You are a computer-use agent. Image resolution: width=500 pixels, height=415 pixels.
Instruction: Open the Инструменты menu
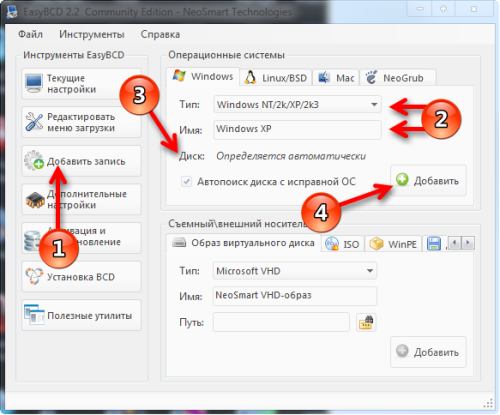pos(92,34)
